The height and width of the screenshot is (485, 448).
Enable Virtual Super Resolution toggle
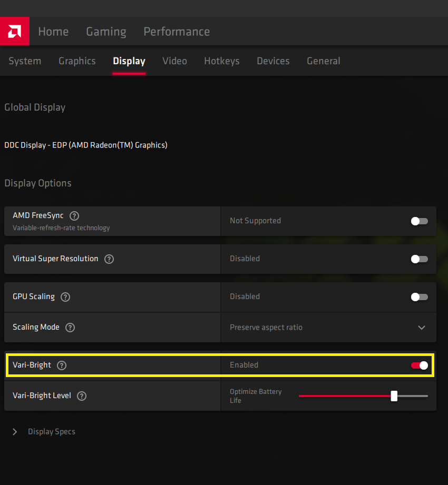419,259
